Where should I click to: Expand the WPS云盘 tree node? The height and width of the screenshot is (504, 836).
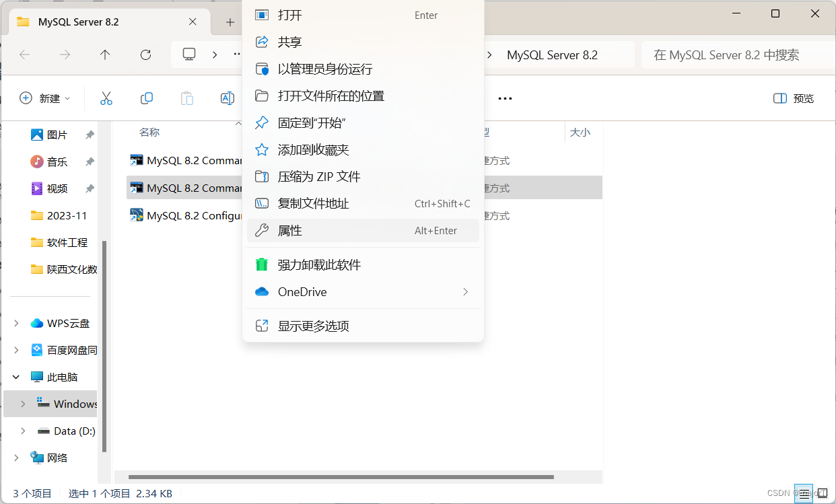click(17, 323)
